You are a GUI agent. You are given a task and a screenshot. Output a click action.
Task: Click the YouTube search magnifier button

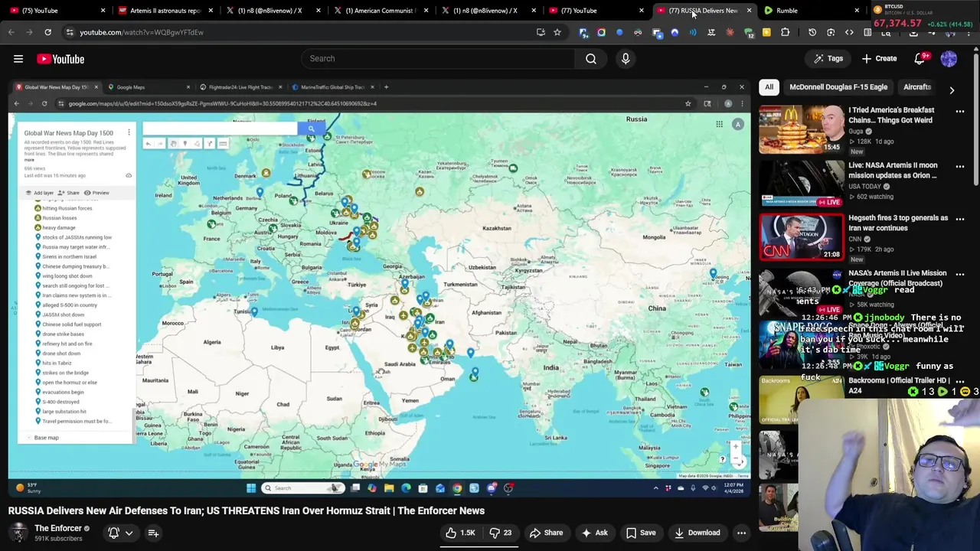coord(591,59)
